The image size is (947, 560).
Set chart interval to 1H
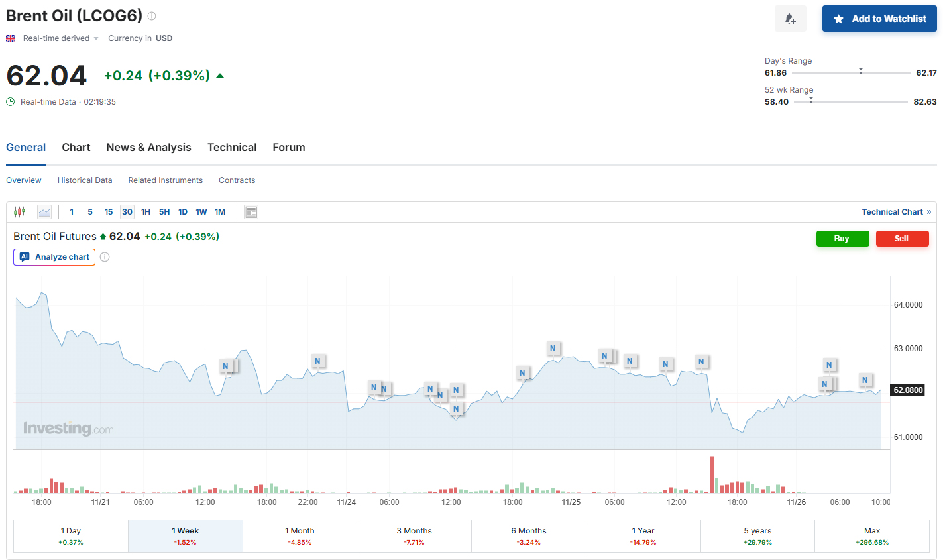pyautogui.click(x=146, y=212)
